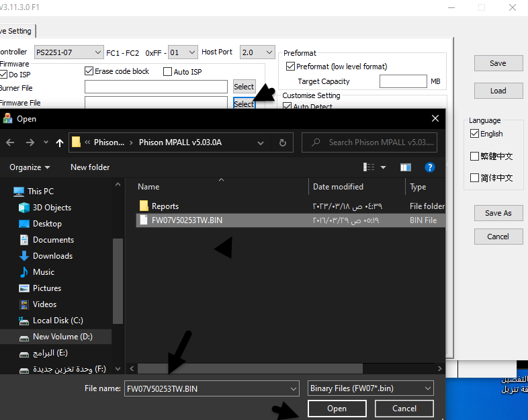Refresh the Phison MPALL folder view
528x420 pixels.
tap(283, 142)
